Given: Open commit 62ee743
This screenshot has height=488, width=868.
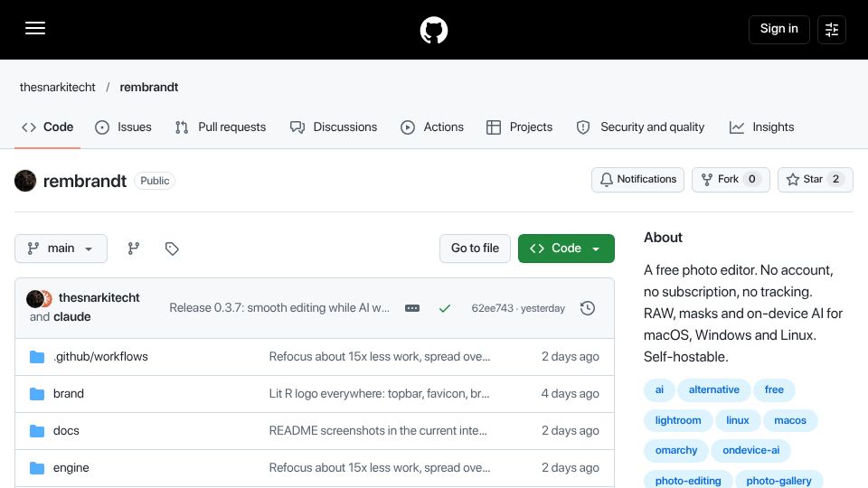Looking at the screenshot, I should coord(493,308).
